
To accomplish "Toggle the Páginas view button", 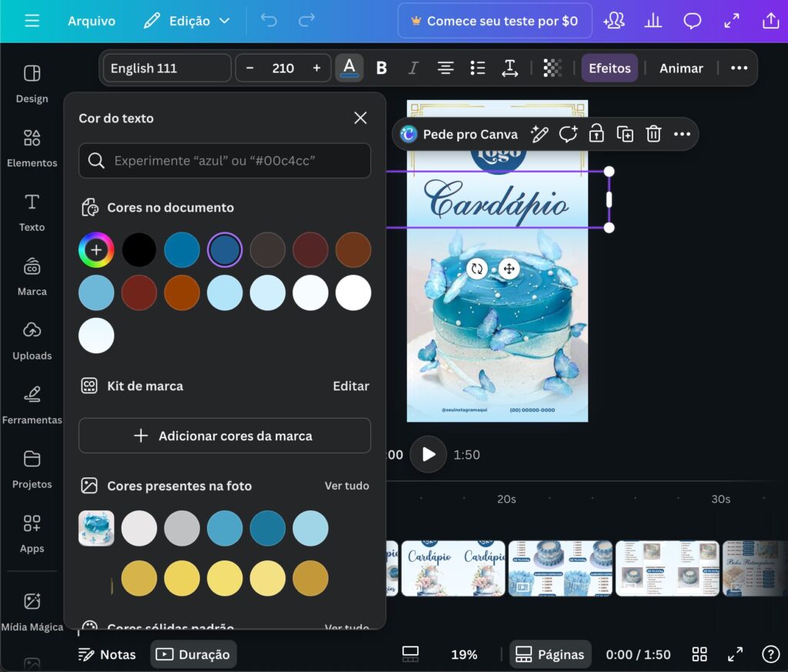I will click(x=550, y=654).
